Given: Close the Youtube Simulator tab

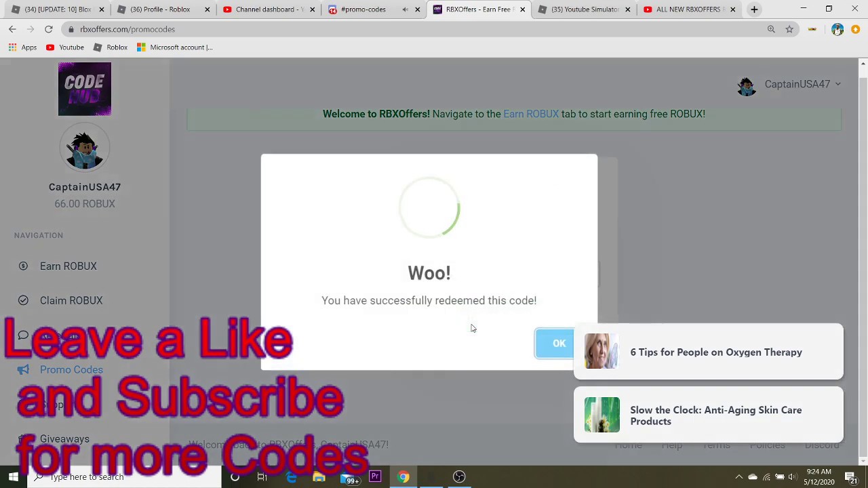Looking at the screenshot, I should point(627,9).
